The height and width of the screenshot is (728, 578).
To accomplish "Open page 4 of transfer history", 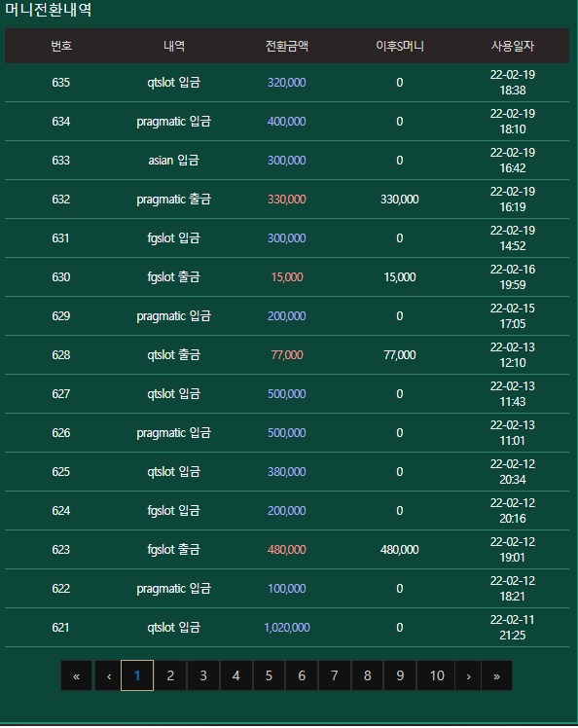I will tap(235, 675).
